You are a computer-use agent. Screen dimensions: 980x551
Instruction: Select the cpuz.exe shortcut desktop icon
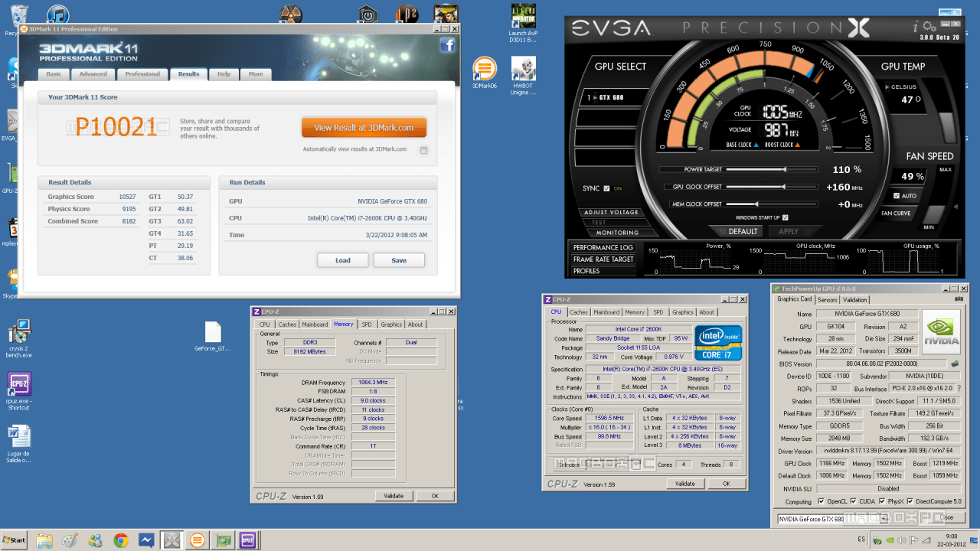(19, 391)
